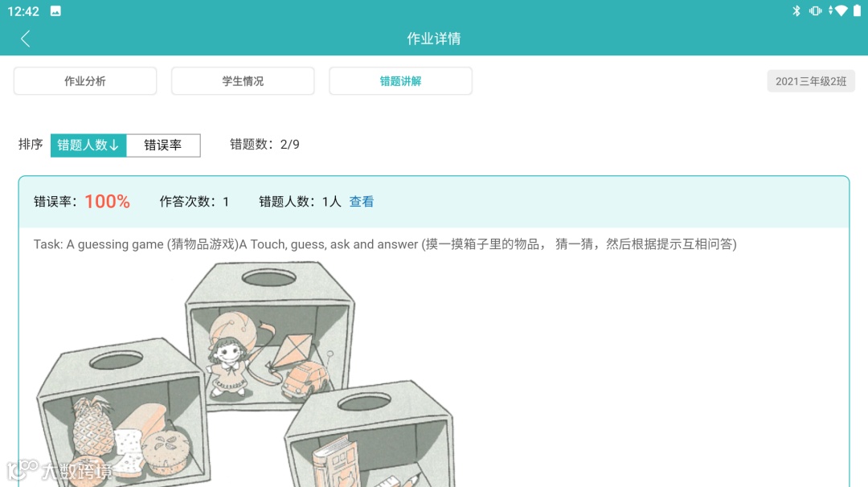Tap the Task guessing game question text
This screenshot has width=868, height=487.
coord(385,244)
